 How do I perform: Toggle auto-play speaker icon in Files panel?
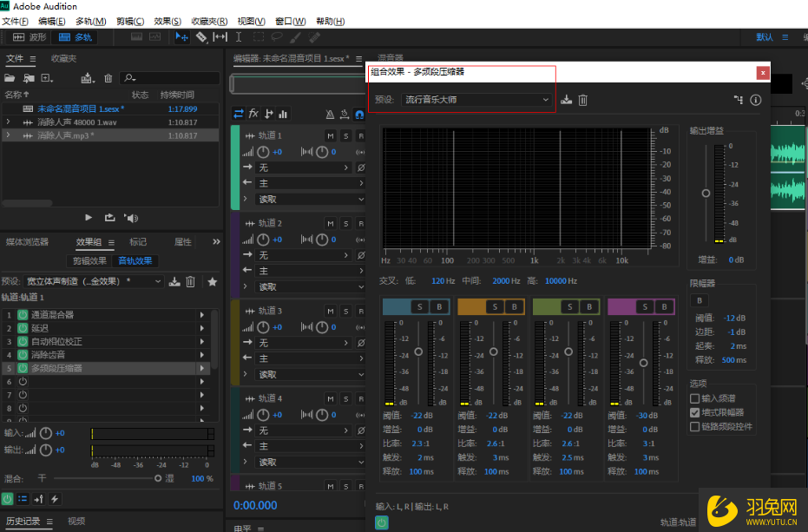(131, 218)
